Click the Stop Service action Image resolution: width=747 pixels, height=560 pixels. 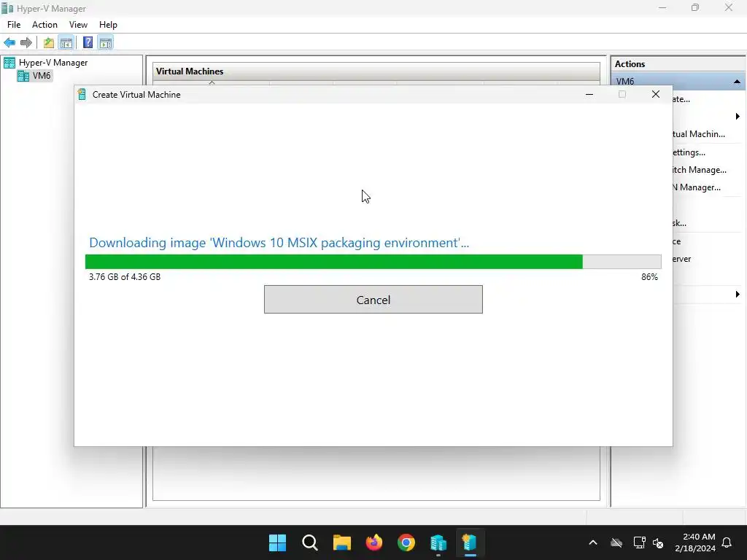pos(676,241)
